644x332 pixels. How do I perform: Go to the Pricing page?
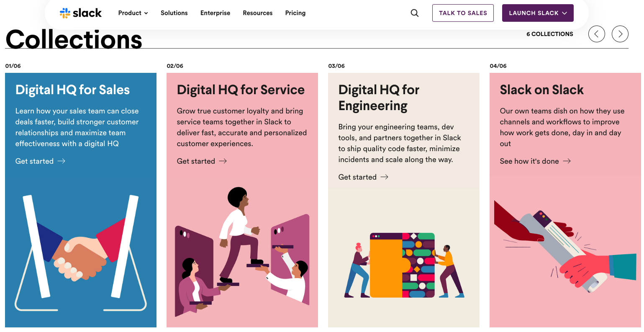pyautogui.click(x=295, y=13)
